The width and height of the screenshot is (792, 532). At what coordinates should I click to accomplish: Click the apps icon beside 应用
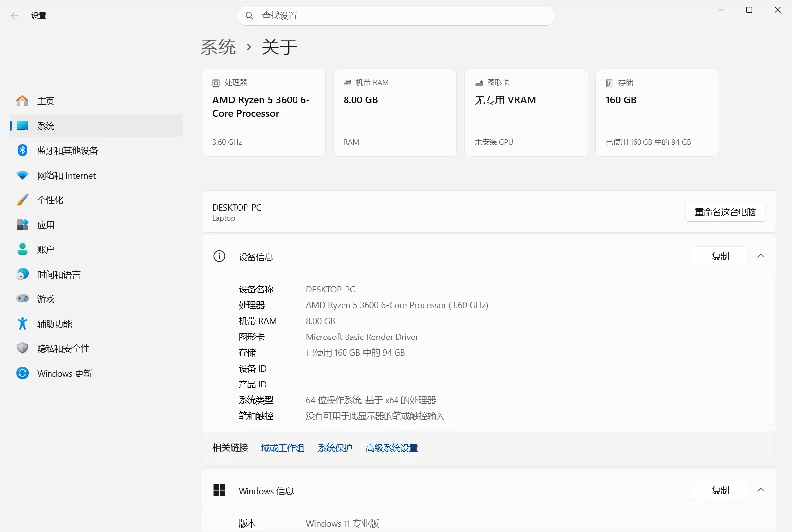(22, 225)
